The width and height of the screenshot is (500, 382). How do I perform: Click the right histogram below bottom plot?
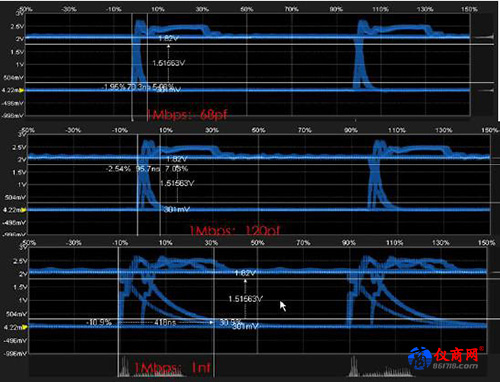coord(380,367)
